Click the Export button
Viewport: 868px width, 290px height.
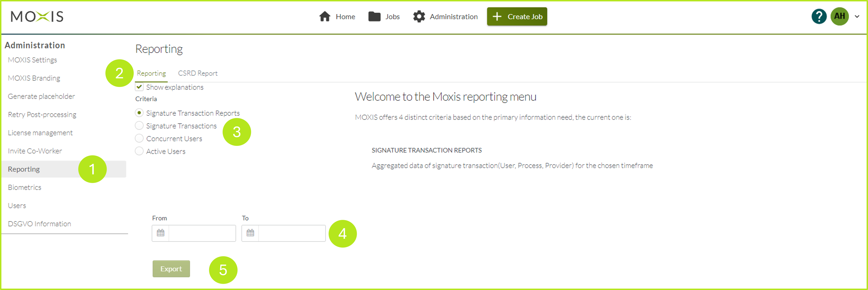(x=171, y=268)
